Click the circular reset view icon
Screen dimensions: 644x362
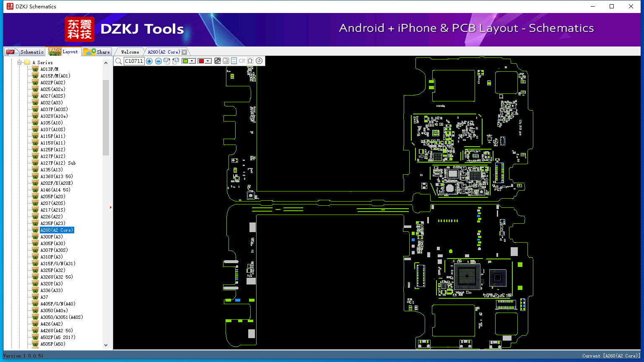coord(259,61)
